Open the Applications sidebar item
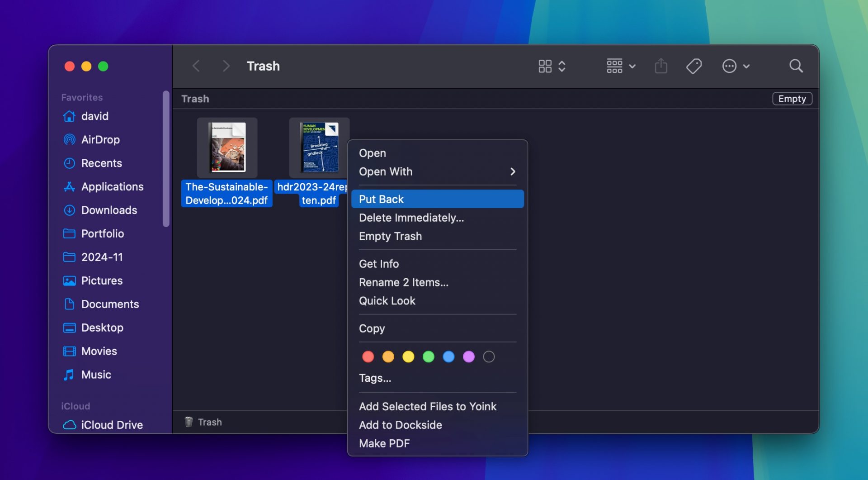This screenshot has width=868, height=480. (x=112, y=186)
